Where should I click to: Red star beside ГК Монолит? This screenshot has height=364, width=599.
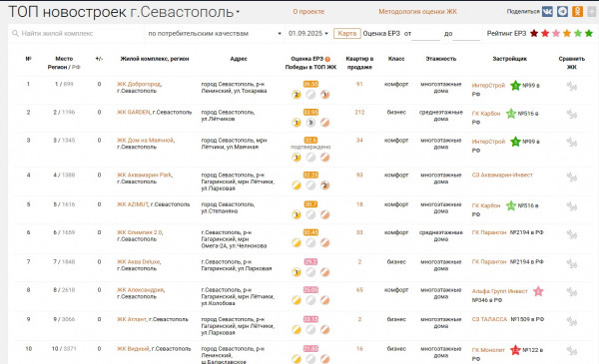click(x=515, y=350)
